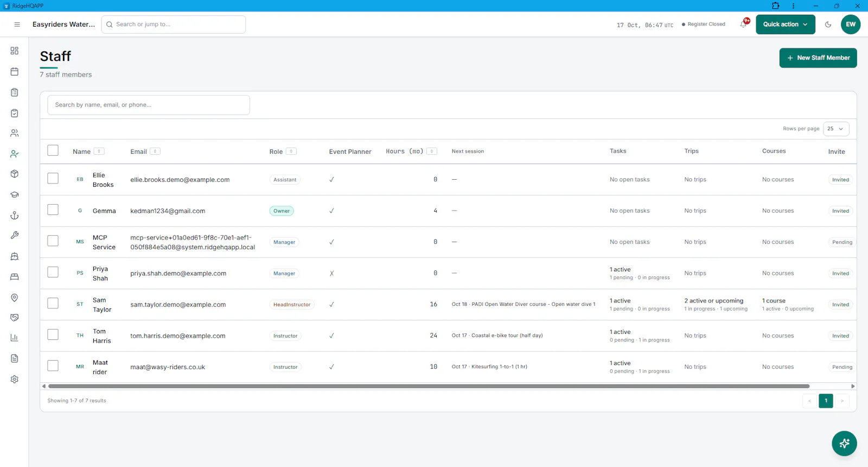The height and width of the screenshot is (467, 868).
Task: Check the select-all header checkbox
Action: point(53,150)
